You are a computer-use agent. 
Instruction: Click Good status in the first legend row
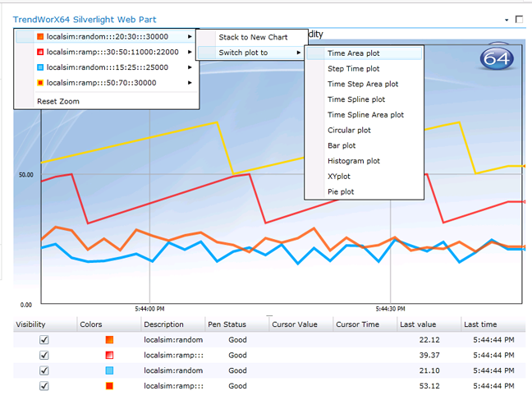[x=237, y=339]
